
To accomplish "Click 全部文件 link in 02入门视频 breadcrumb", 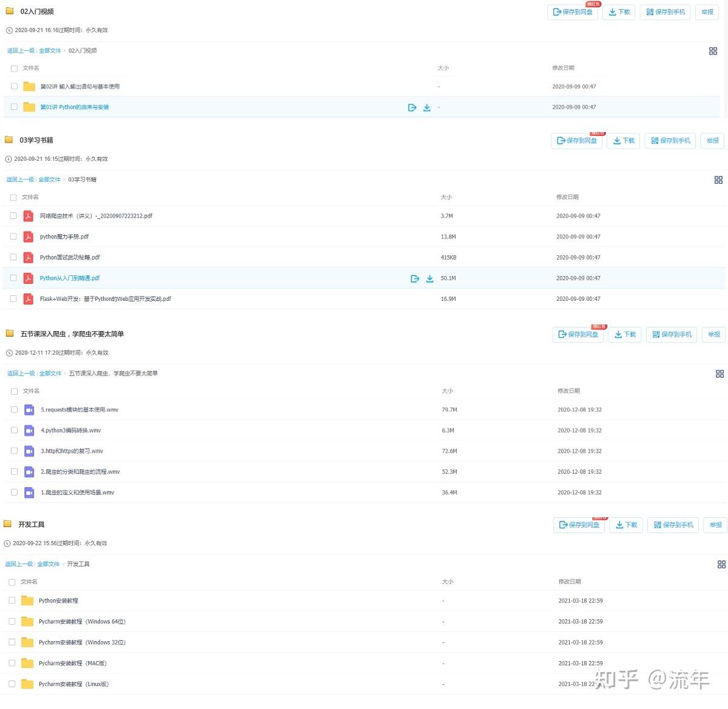I will coord(50,51).
